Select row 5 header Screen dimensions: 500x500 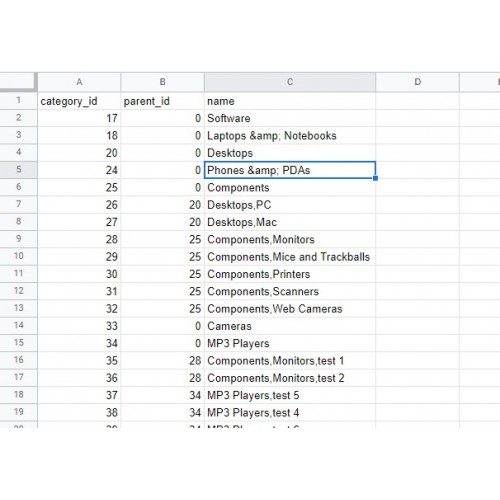coord(19,170)
